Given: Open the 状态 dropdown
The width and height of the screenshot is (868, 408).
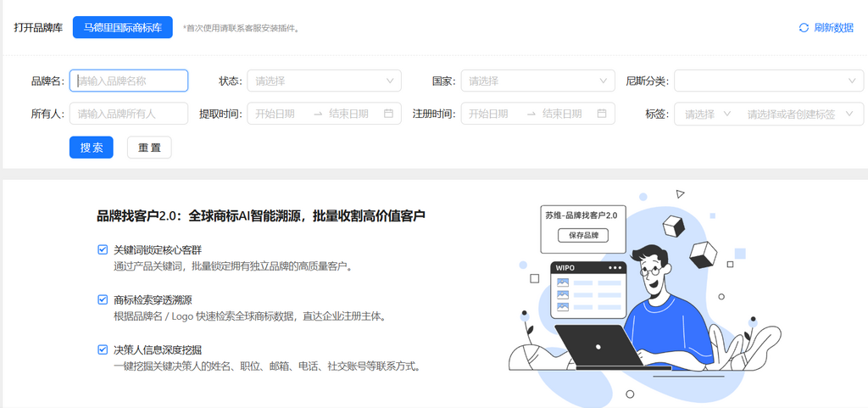Looking at the screenshot, I should click(x=324, y=81).
